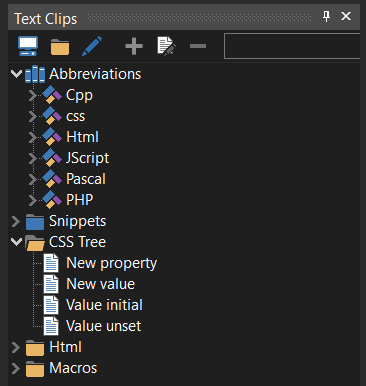Select the Macros label

73,368
